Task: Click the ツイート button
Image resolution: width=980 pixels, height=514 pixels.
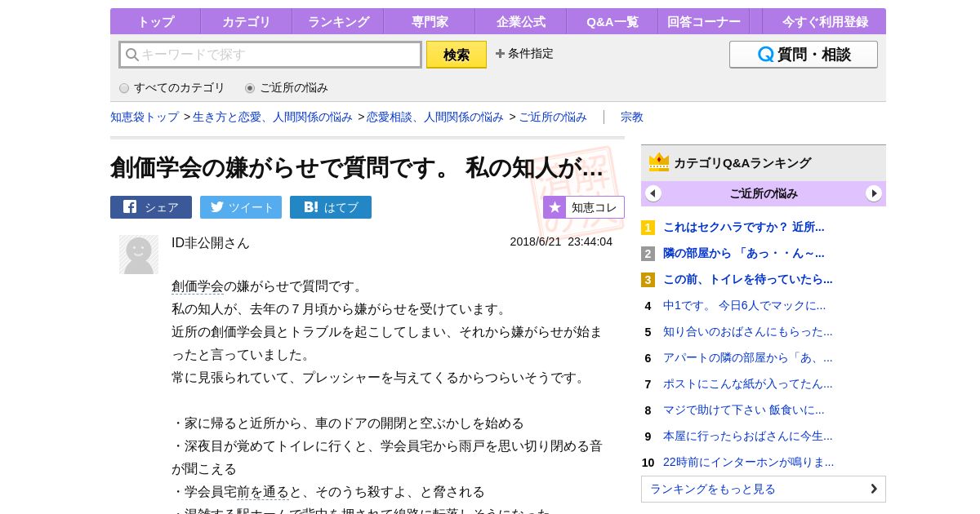Action: click(241, 207)
